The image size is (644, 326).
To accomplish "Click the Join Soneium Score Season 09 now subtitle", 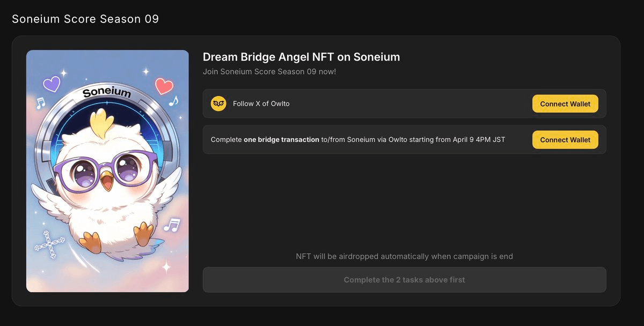I will click(269, 71).
